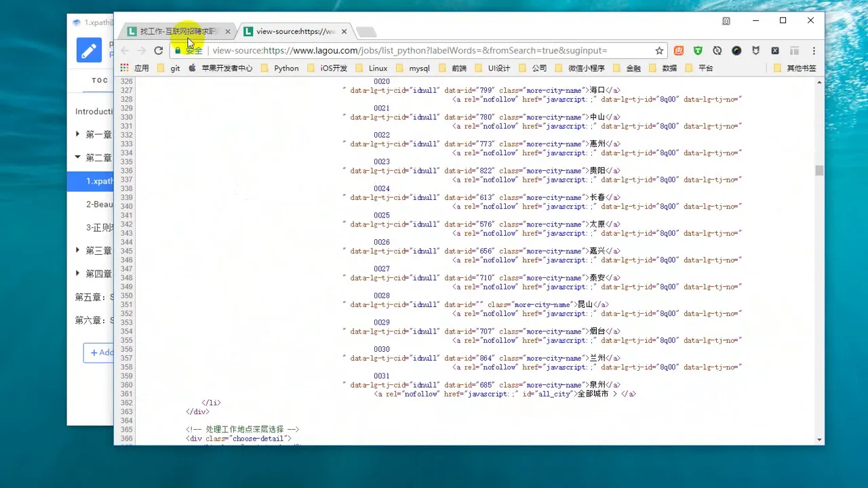868x488 pixels.
Task: Click the 处理工作地点深层选择 comment line
Action: pos(243,430)
